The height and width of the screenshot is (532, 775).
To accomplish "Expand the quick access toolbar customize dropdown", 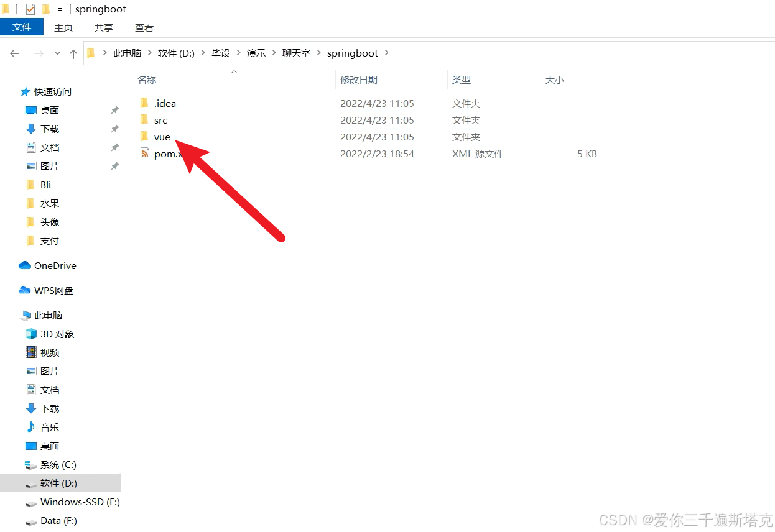I will tap(59, 9).
